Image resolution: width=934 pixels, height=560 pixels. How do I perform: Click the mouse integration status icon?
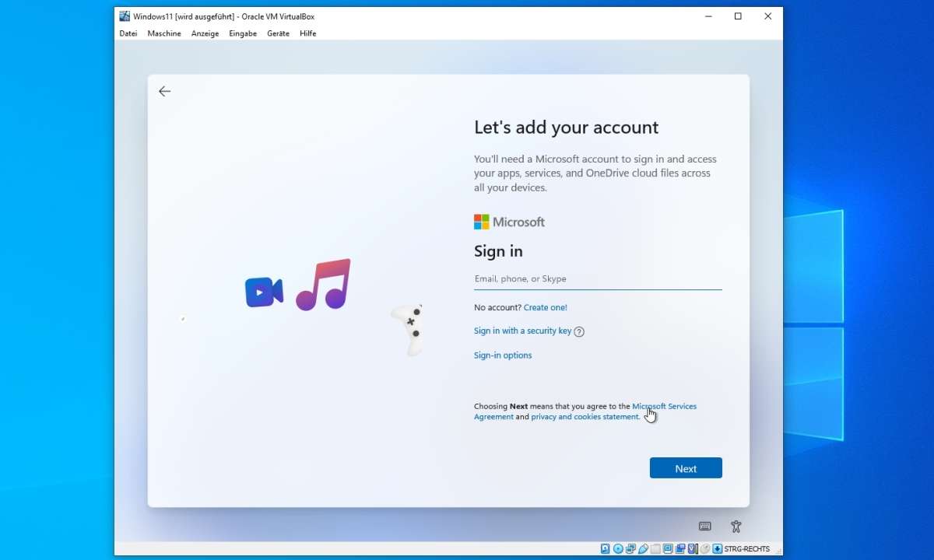pos(704,548)
